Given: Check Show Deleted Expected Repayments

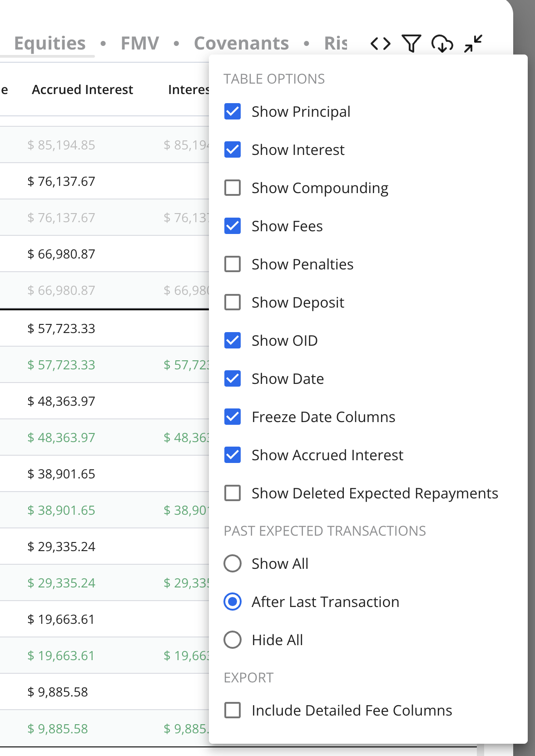Looking at the screenshot, I should pos(233,493).
